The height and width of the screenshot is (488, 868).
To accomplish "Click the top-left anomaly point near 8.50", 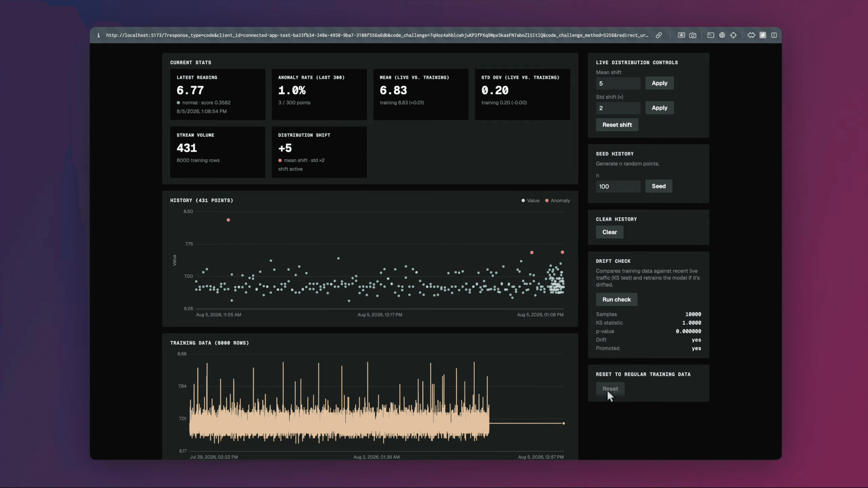I will tap(228, 220).
